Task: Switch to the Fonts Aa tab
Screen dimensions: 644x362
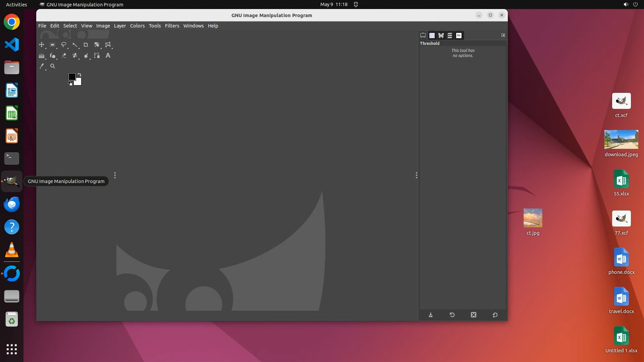Action: [x=459, y=35]
